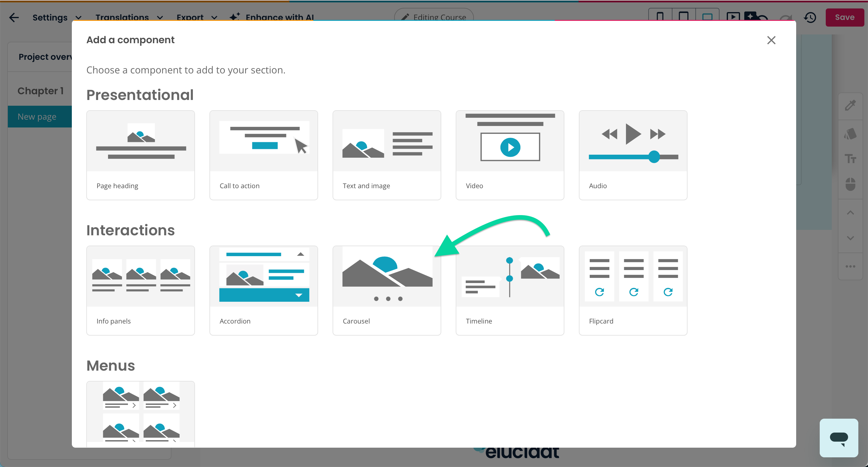The height and width of the screenshot is (467, 868).
Task: Move section up with chevron
Action: (850, 212)
